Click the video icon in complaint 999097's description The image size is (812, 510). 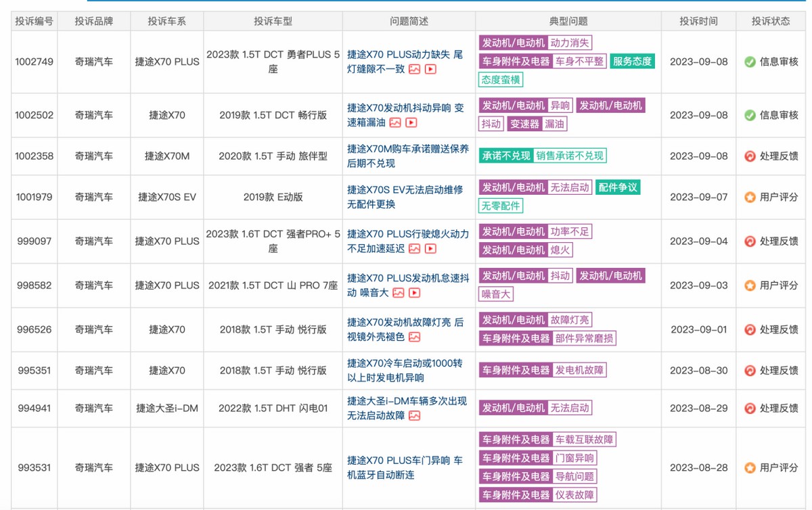pyautogui.click(x=430, y=249)
